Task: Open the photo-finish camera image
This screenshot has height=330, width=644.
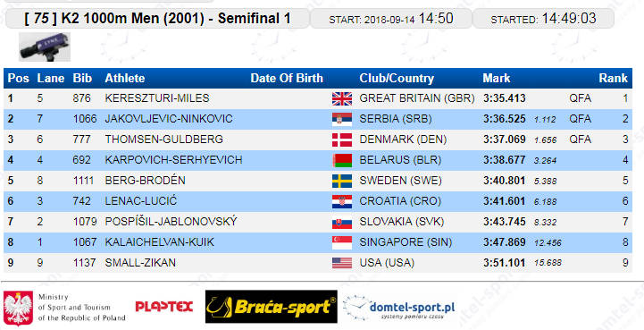Action: tap(45, 47)
